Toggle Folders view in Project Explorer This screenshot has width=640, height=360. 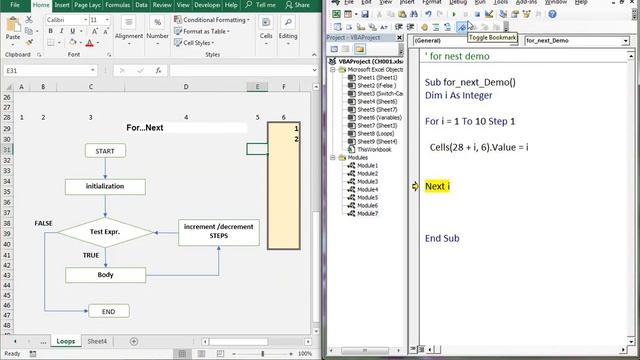(360, 49)
